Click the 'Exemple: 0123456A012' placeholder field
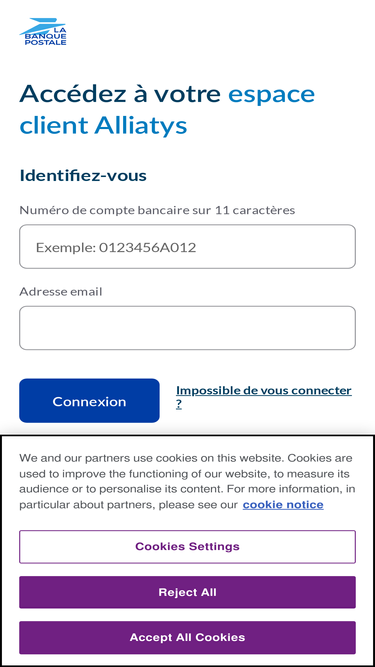375x667 pixels. point(187,246)
